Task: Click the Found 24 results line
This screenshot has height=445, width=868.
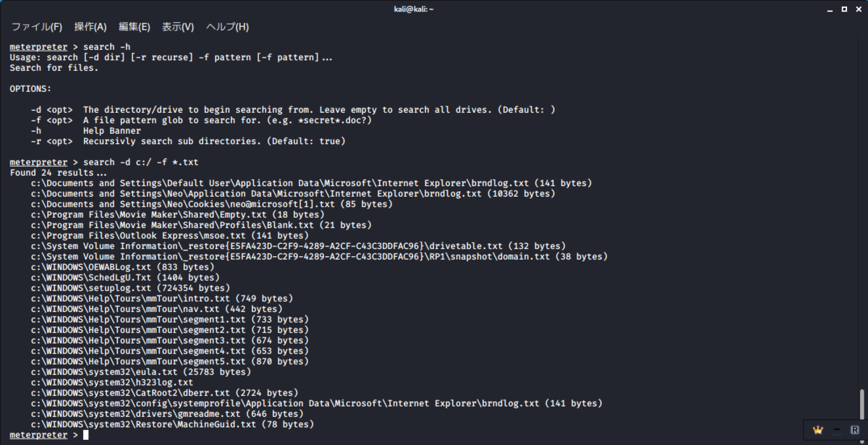Action: (59, 173)
